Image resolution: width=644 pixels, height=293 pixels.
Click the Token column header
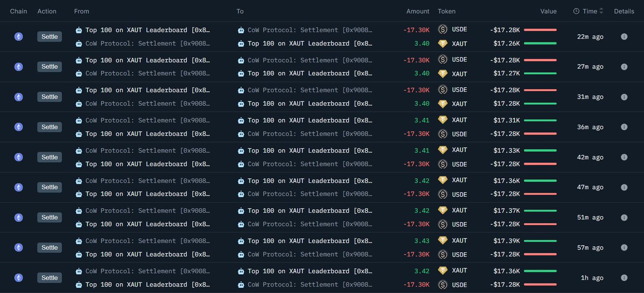coord(446,11)
